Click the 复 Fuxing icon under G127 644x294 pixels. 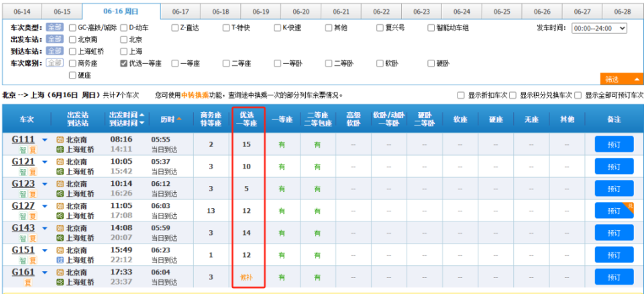[32, 216]
